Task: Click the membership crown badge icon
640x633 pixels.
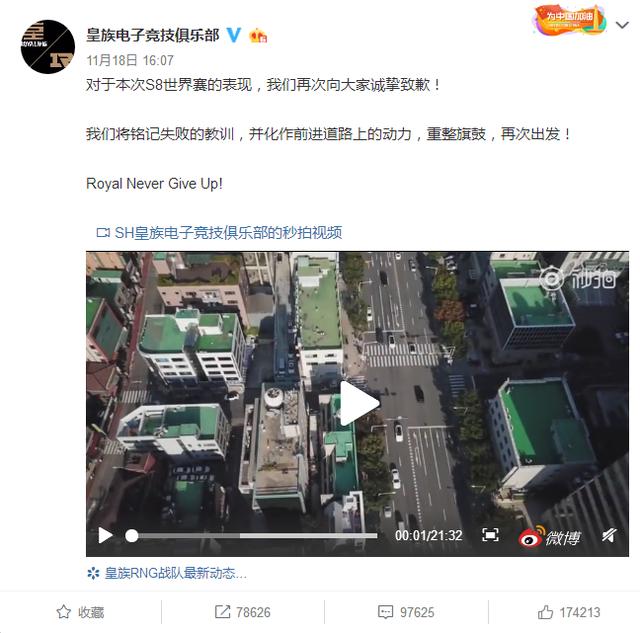Action: pyautogui.click(x=258, y=36)
